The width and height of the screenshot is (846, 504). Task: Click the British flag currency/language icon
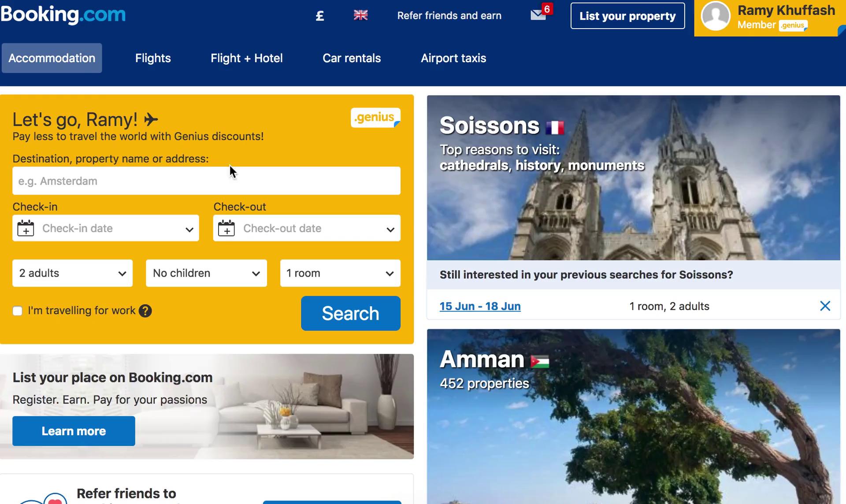(360, 15)
